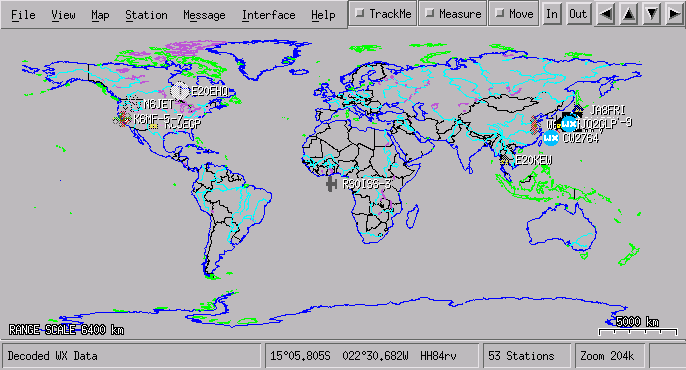Viewport: 686px width, 370px height.
Task: Open the View menu
Action: click(x=63, y=15)
